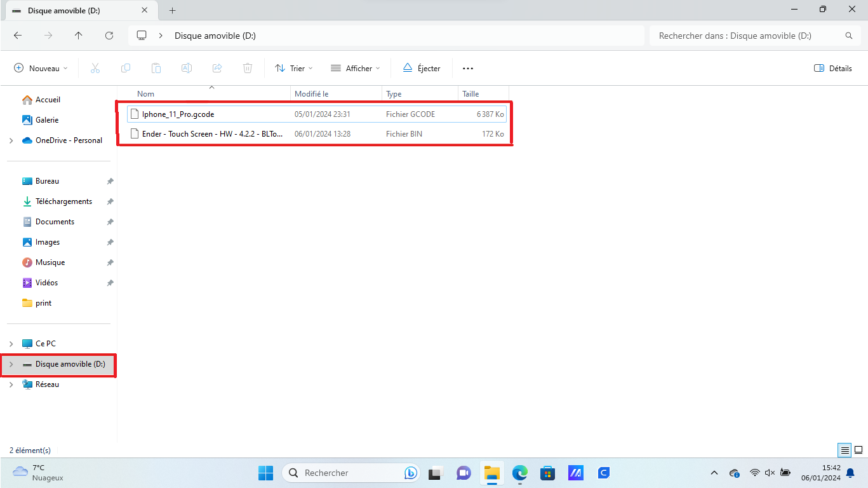The width and height of the screenshot is (868, 488).
Task: Click the pin icon next to Téléchargements
Action: [110, 201]
